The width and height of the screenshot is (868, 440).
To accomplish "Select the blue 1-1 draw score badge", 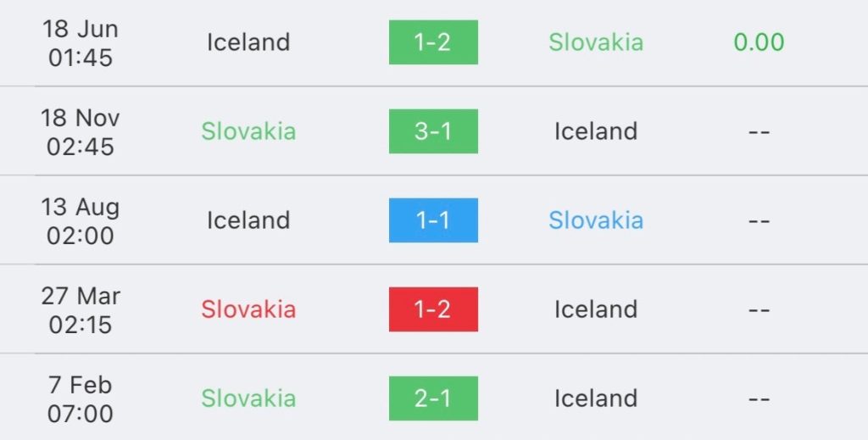I will 433,220.
